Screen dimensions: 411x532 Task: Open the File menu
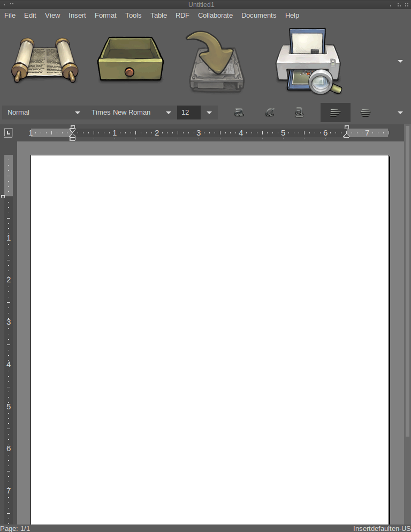[x=10, y=15]
